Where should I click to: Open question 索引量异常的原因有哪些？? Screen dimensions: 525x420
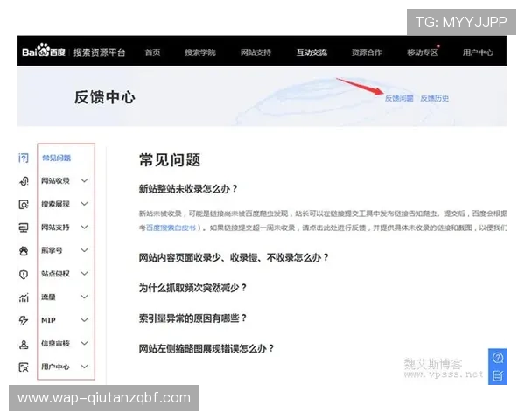(192, 318)
